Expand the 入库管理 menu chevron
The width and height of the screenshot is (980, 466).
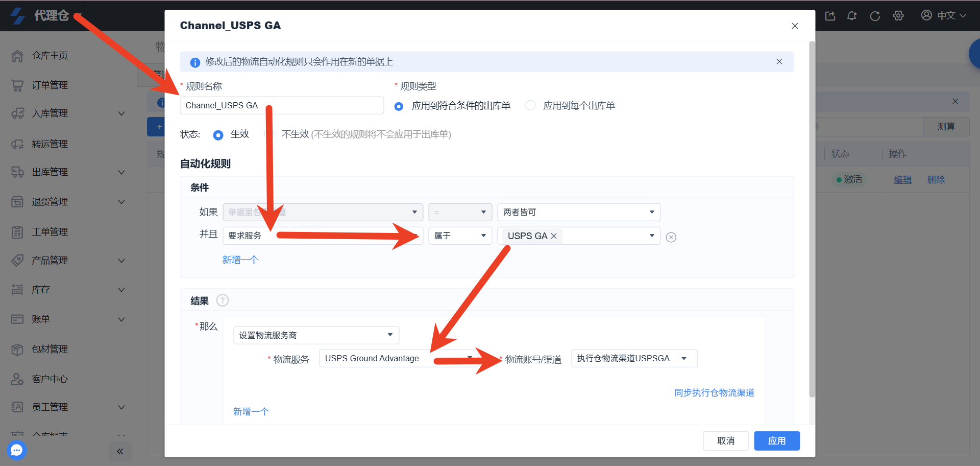(121, 113)
